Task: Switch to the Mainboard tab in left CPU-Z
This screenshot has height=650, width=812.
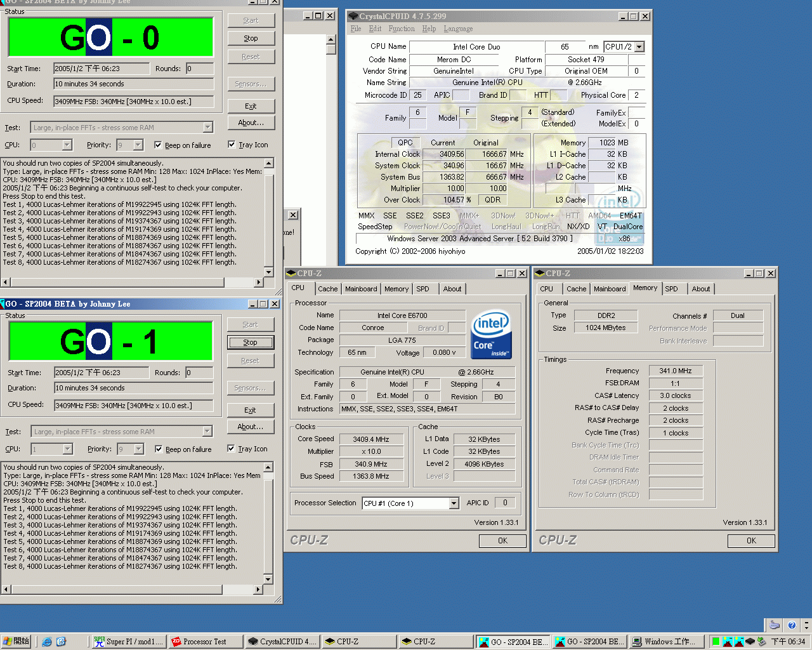Action: click(x=361, y=289)
